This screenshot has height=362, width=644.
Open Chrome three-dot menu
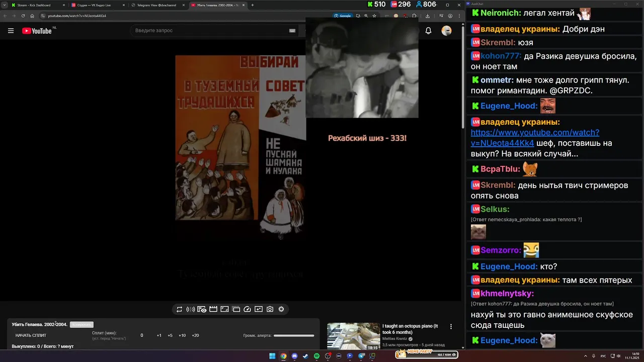(459, 16)
